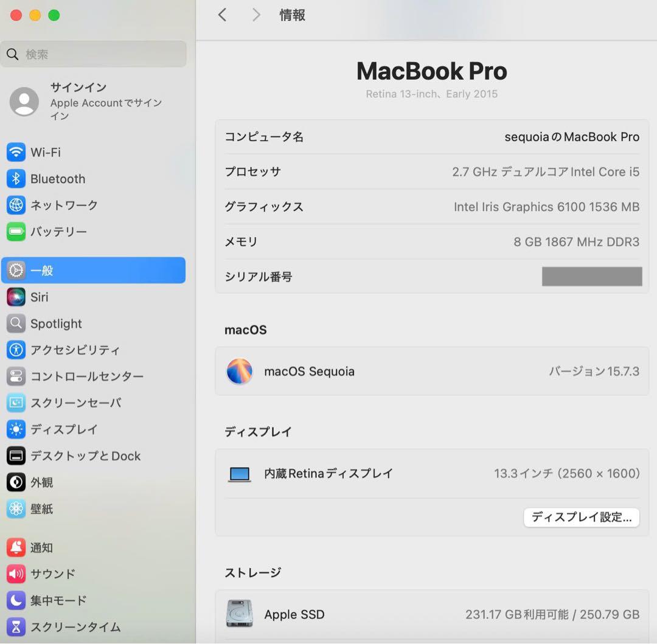
Task: Open the Siri settings icon
Action: [16, 297]
